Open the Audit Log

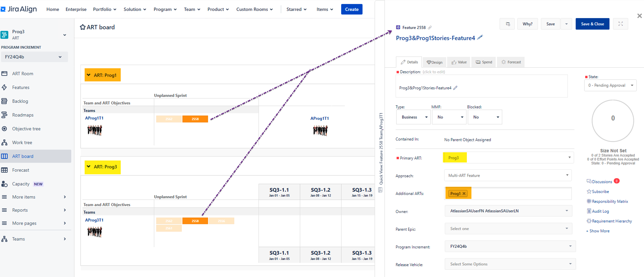pyautogui.click(x=600, y=211)
